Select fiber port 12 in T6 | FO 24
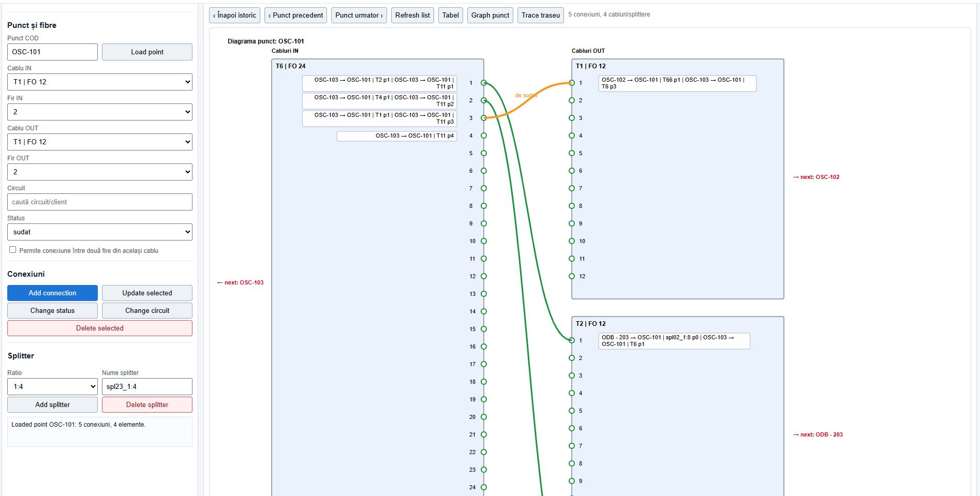The image size is (980, 496). (484, 276)
